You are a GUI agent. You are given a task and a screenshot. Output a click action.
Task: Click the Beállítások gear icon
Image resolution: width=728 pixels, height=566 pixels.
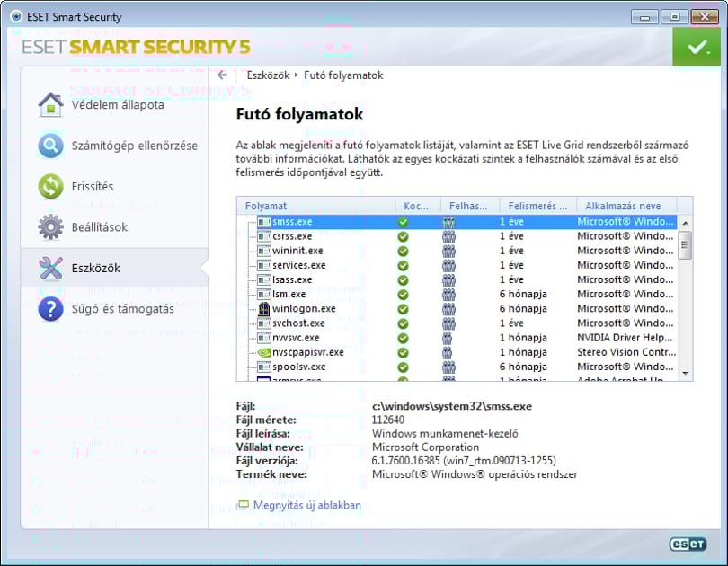[50, 227]
